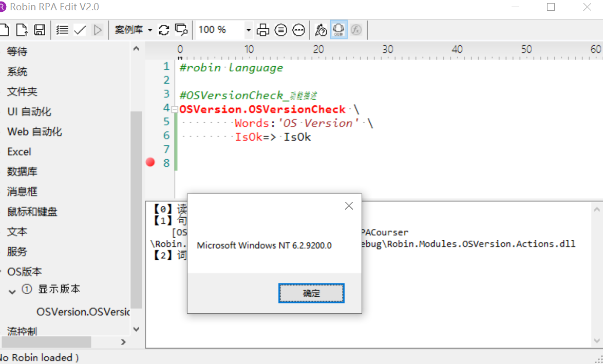Screen dimensions: 603x364
Task: Save the script with the floppy disk icon
Action: coord(40,30)
